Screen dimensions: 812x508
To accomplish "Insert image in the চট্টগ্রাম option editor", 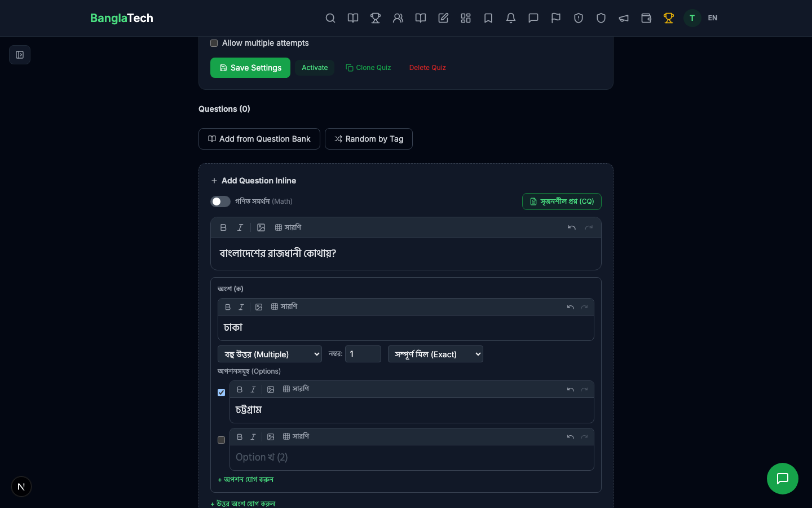I will pyautogui.click(x=271, y=389).
